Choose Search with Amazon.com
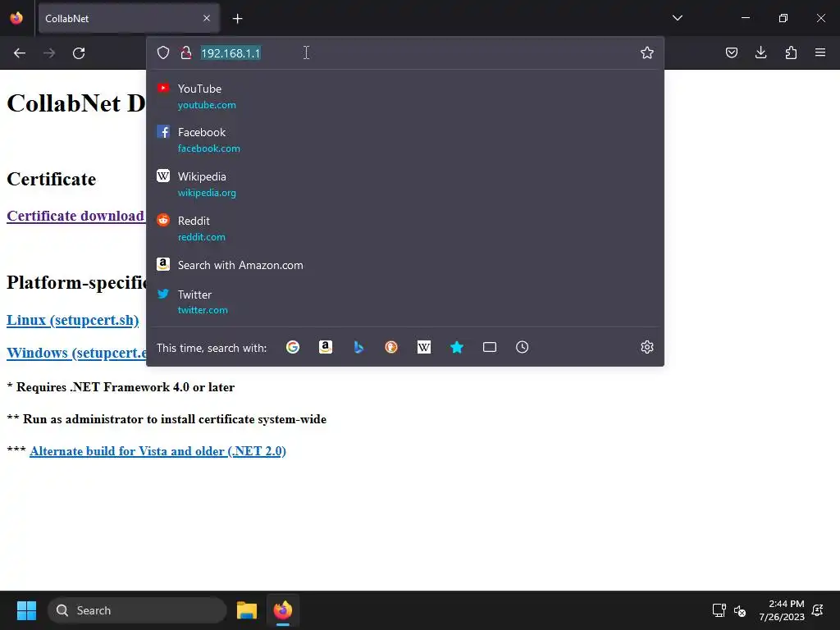Viewport: 840px width, 630px height. coord(405,265)
